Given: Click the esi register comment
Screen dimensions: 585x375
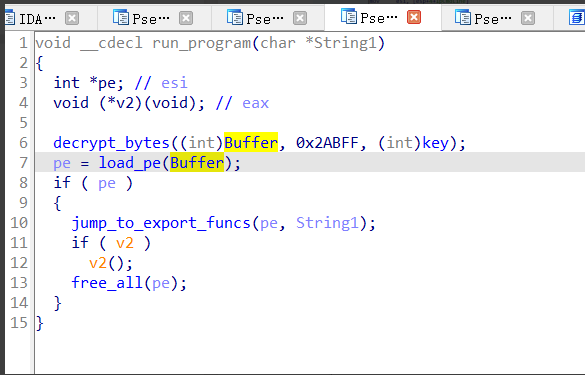Looking at the screenshot, I should [x=174, y=83].
